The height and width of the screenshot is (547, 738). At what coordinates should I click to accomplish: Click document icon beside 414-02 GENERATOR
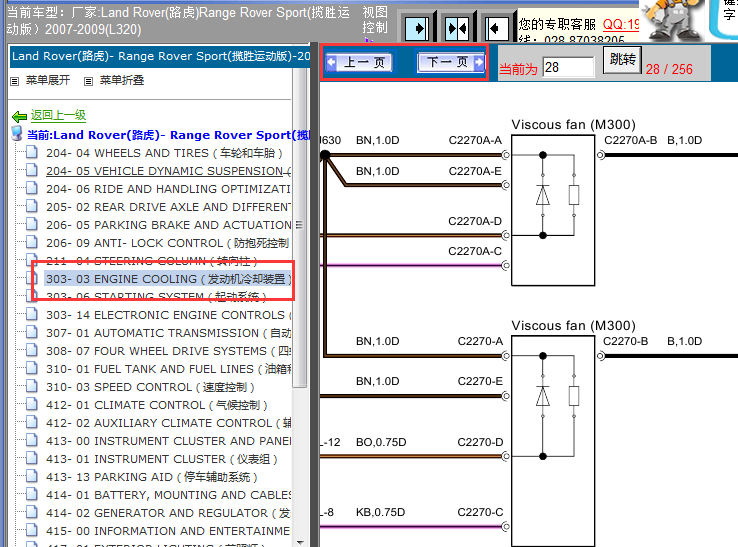click(32, 512)
